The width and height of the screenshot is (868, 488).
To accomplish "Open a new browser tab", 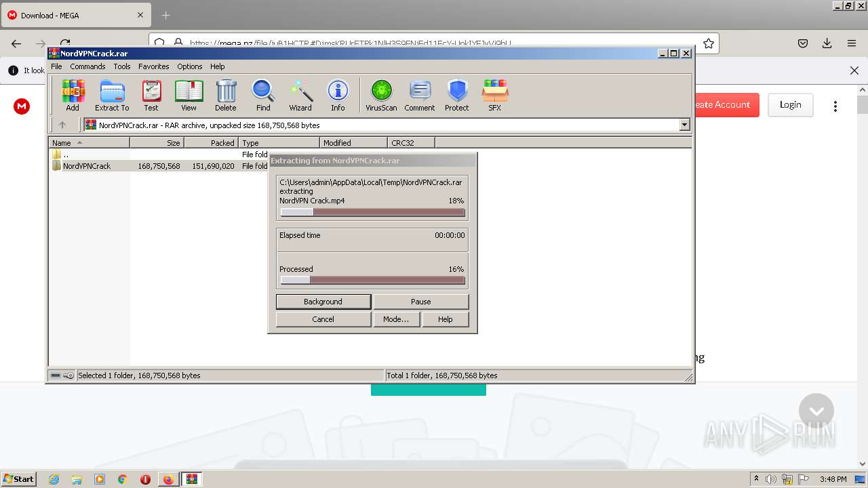I will [166, 15].
